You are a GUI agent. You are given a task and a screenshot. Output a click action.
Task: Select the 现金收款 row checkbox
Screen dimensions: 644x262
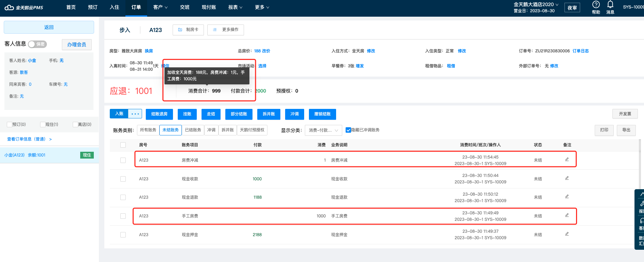tap(123, 179)
